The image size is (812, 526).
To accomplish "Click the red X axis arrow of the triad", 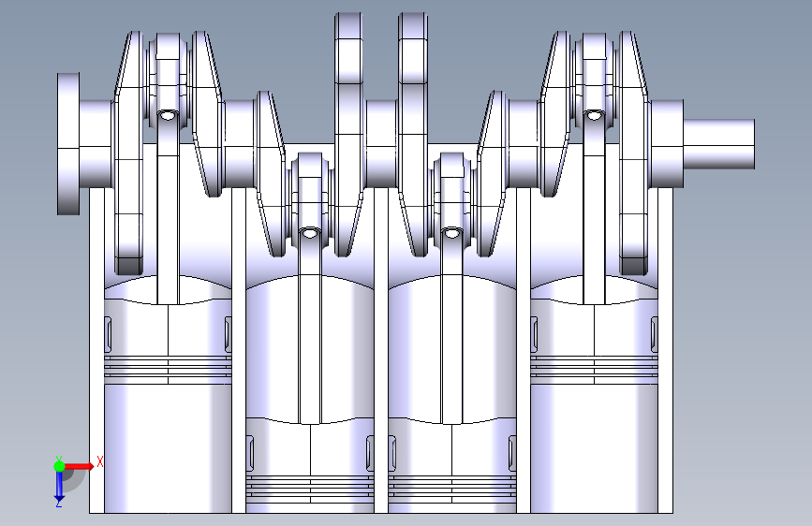I will coord(79,466).
